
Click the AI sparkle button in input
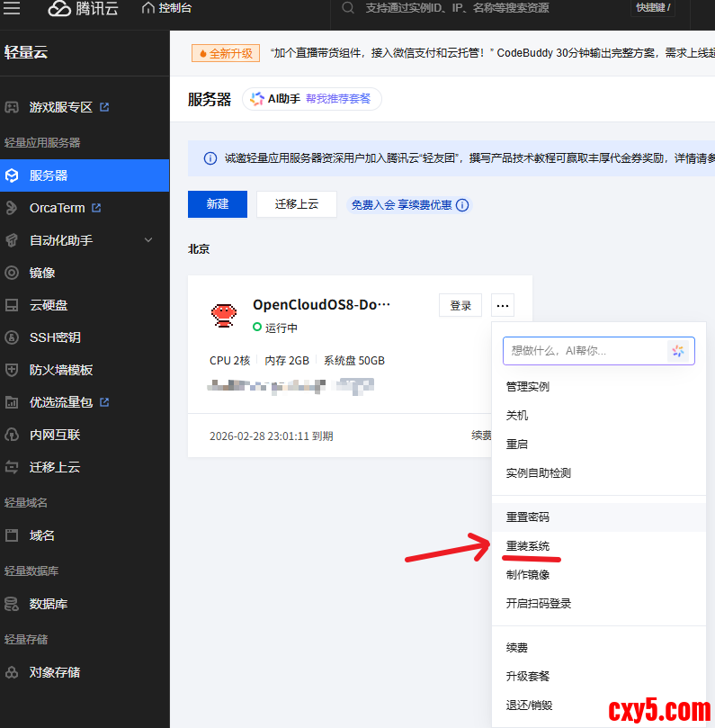678,351
